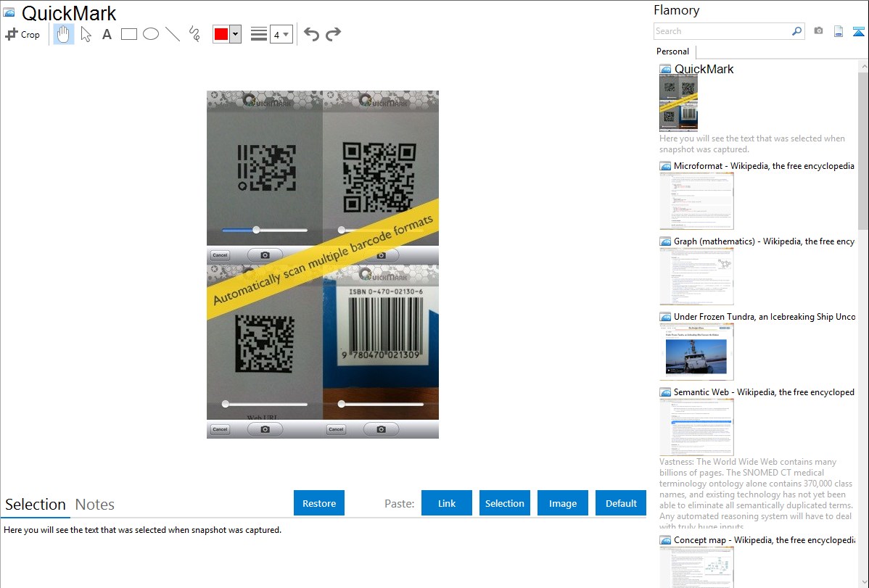Select "Microformat - Wikipedia, the free encyclopedia" title
This screenshot has height=588, width=869.
[x=764, y=166]
